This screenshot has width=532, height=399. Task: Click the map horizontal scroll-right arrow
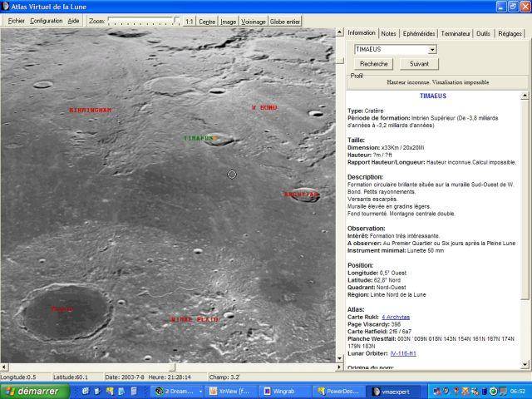tap(339, 367)
